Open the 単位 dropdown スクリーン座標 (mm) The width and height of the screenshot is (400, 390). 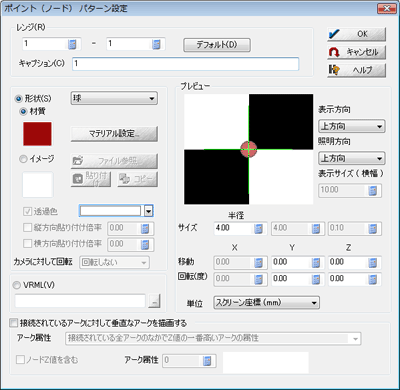click(x=266, y=303)
